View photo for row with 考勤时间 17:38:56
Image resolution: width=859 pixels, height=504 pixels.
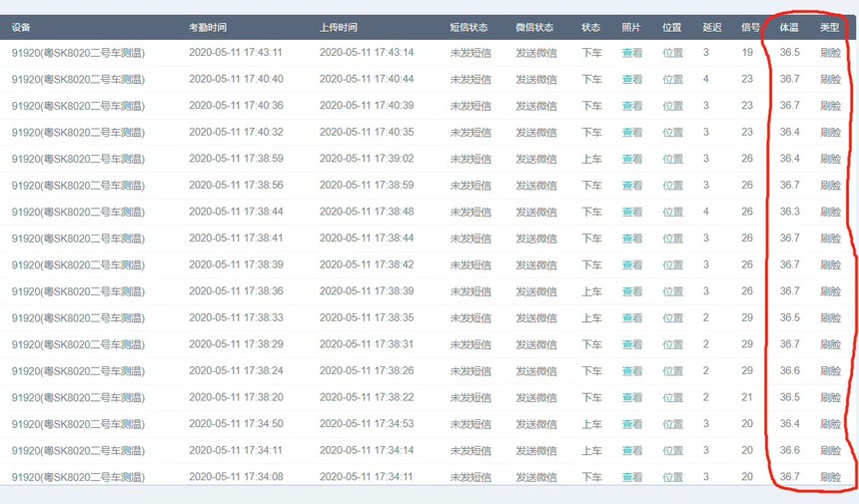pyautogui.click(x=631, y=186)
